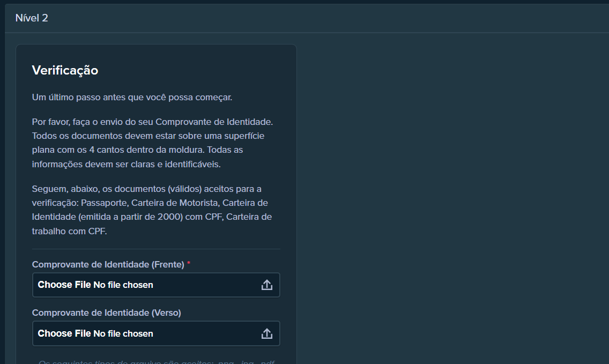Click the Comprovante de Identidade (Verso) label

pyautogui.click(x=107, y=313)
